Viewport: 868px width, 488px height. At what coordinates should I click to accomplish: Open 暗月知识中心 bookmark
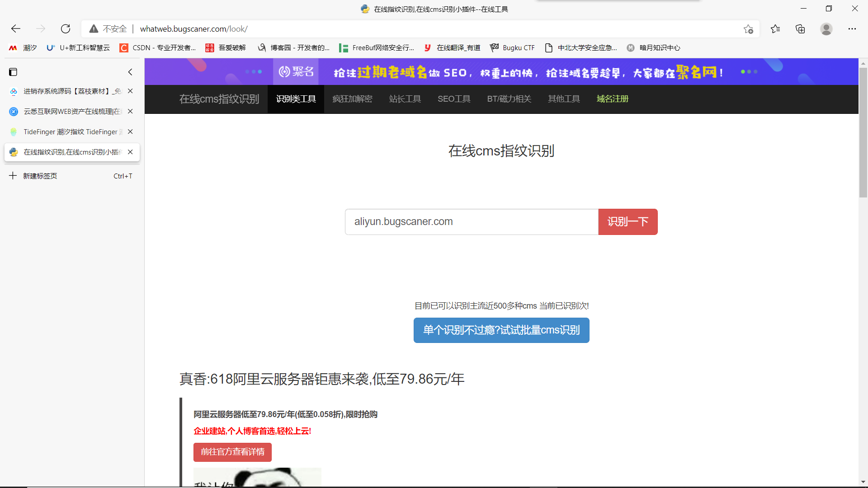[x=653, y=47]
